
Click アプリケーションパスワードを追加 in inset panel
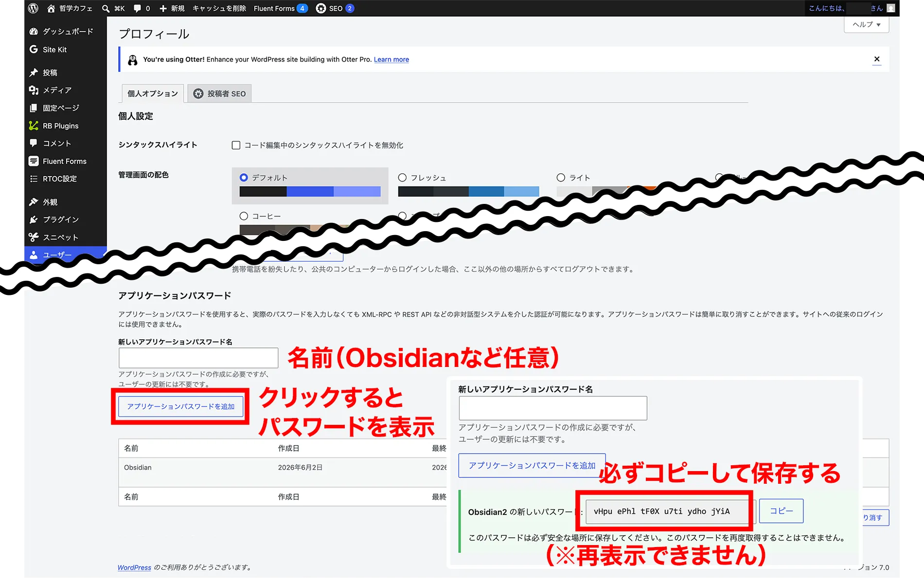click(x=532, y=466)
